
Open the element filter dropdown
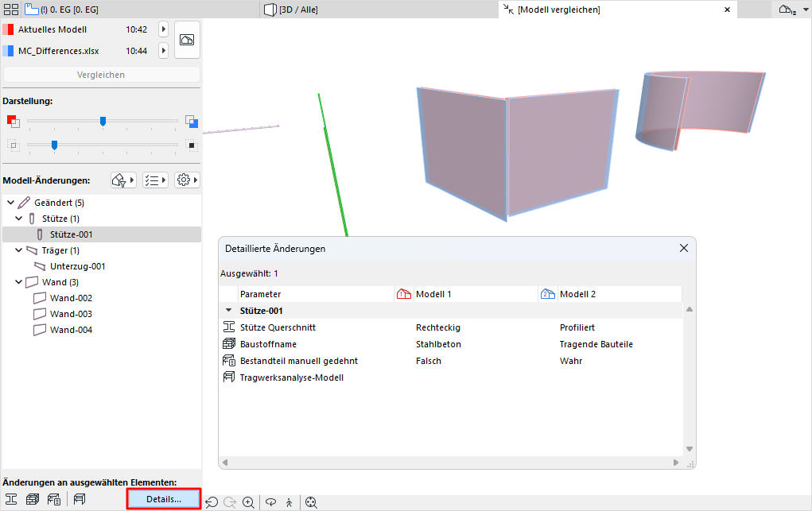123,180
